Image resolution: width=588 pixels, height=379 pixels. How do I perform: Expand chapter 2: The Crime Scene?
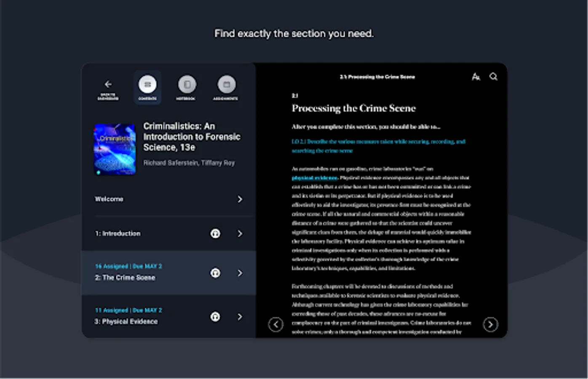pos(240,273)
